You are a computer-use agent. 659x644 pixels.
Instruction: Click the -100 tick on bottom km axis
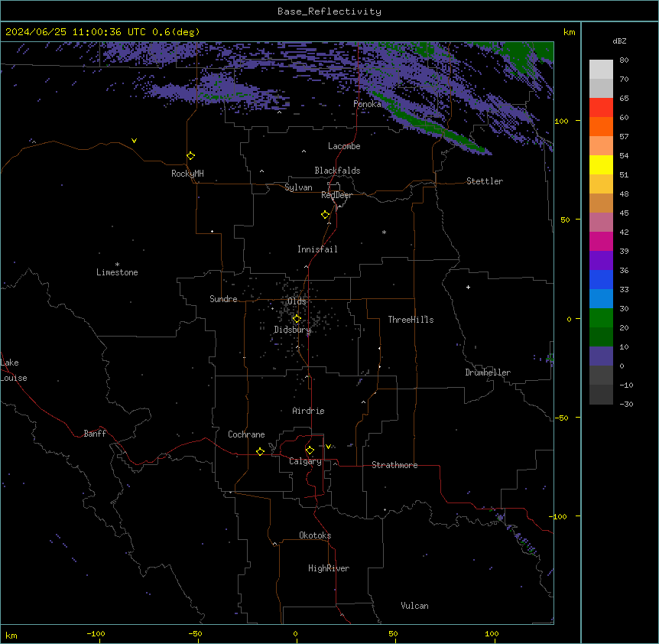click(x=96, y=633)
